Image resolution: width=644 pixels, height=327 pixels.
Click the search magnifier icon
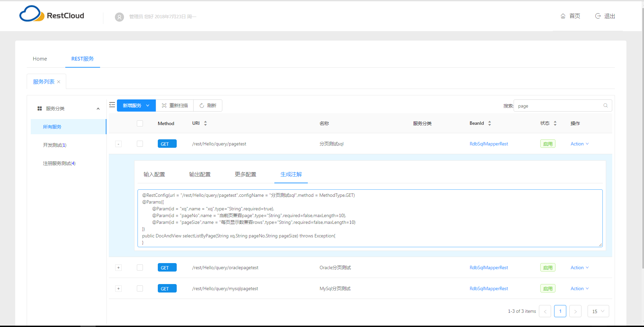tap(605, 106)
